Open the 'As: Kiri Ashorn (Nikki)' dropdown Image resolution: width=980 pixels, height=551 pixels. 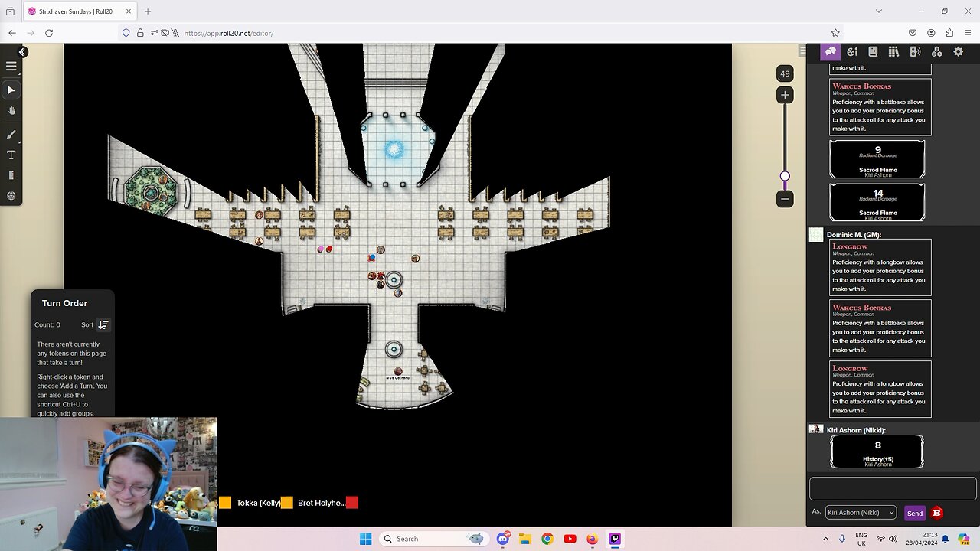[x=861, y=513]
